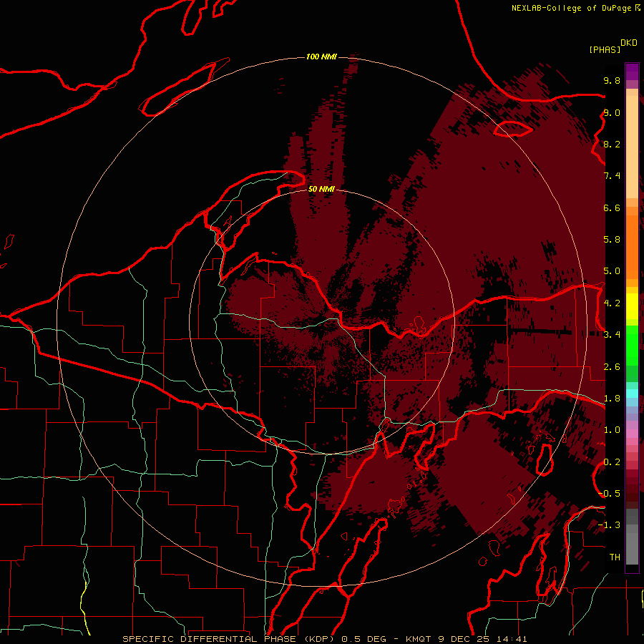
Task: Click the -1.3 legend value
Action: point(609,525)
